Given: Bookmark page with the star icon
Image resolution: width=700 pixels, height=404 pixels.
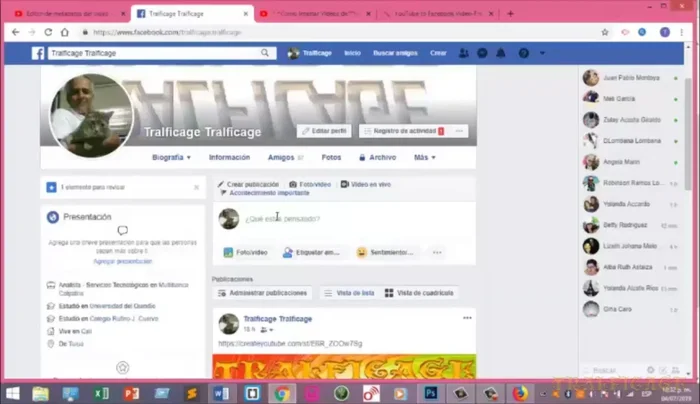Looking at the screenshot, I should (604, 32).
